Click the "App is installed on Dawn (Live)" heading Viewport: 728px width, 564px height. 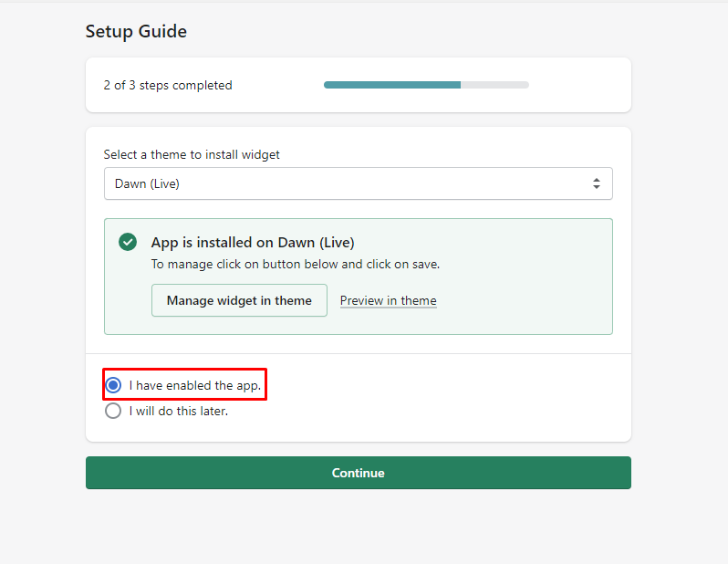pos(253,243)
